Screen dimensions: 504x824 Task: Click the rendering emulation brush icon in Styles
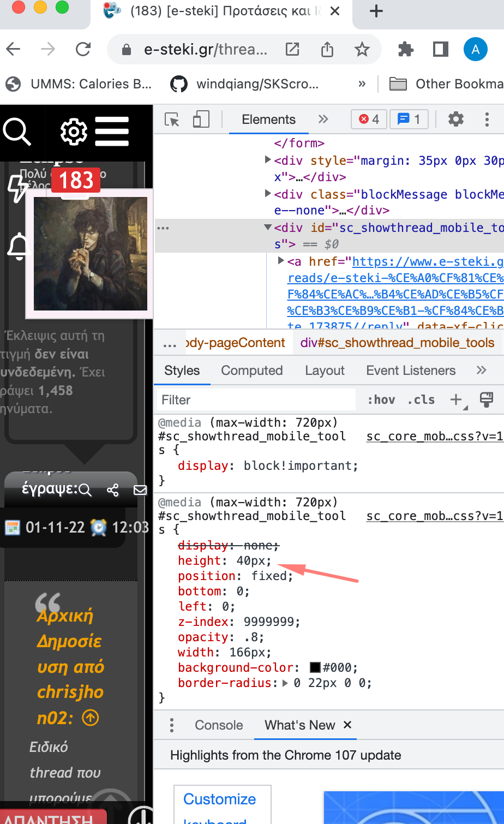coord(487,400)
